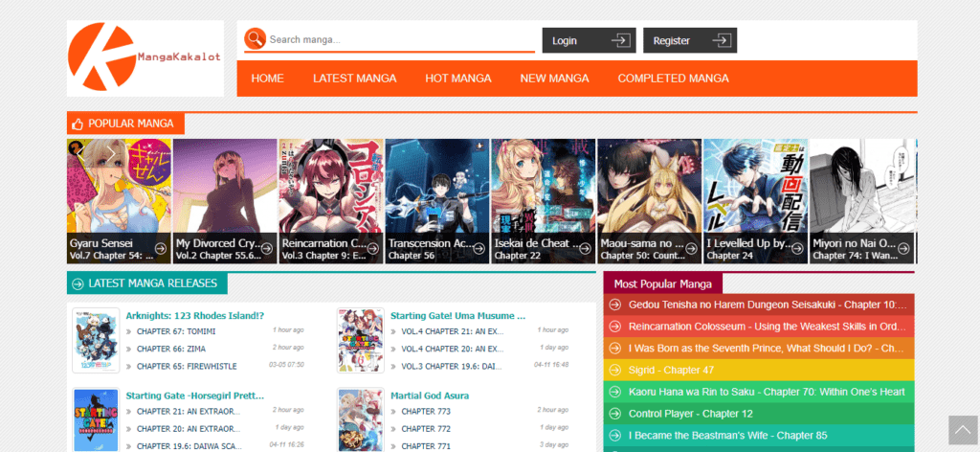This screenshot has height=452, width=980.
Task: Click the arrow icon on Gyaru Sensei card
Action: 161,248
